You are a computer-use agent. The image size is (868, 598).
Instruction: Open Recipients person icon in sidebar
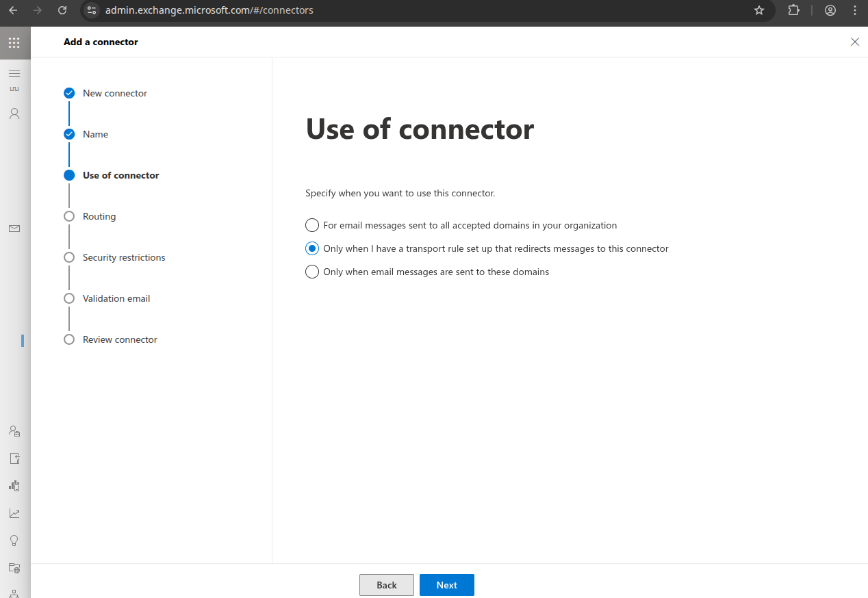[14, 114]
